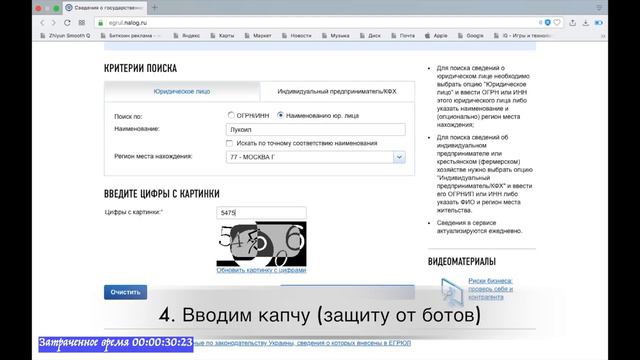
Task: Click the bottom link about Ukrainian legislation entities
Action: coord(302,343)
